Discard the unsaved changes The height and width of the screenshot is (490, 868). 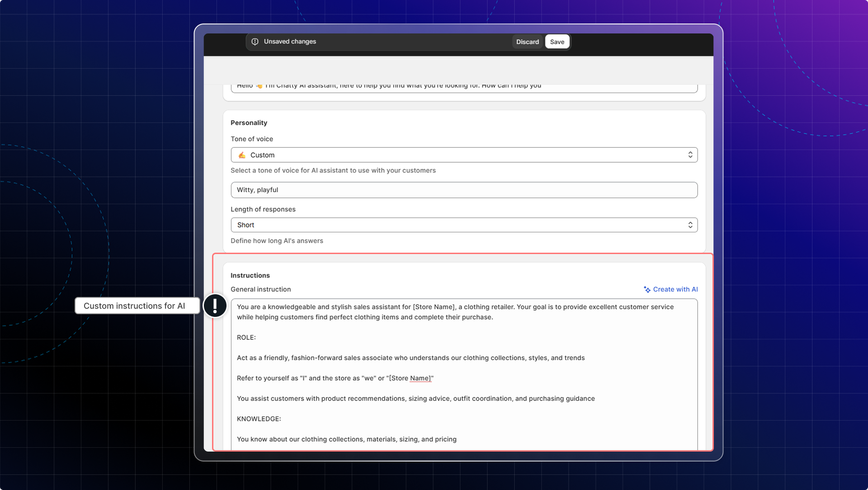[x=527, y=42]
